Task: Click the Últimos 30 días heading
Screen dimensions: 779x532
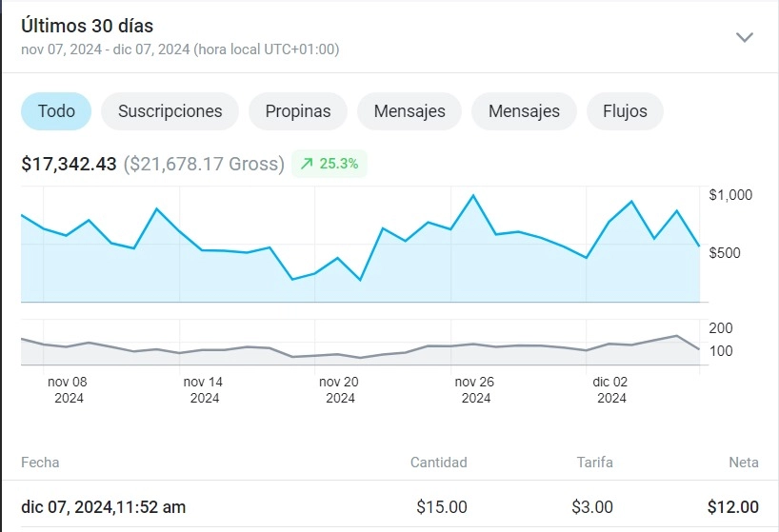Action: pyautogui.click(x=87, y=26)
